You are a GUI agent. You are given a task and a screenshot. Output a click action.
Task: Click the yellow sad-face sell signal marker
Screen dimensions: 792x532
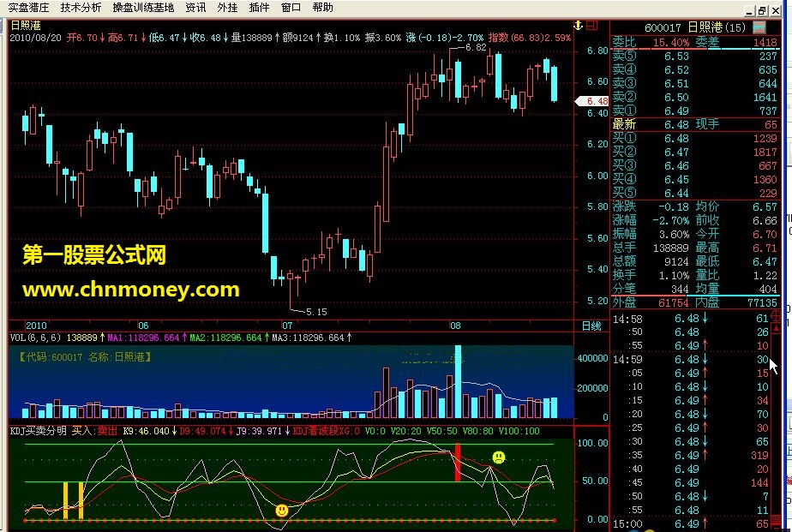(x=499, y=457)
